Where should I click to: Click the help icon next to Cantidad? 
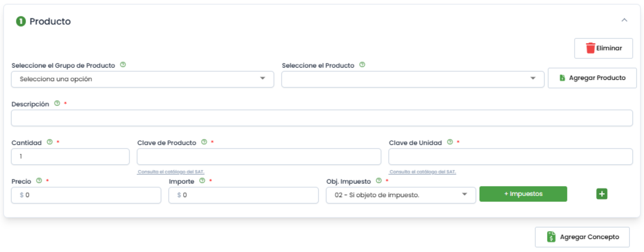(x=50, y=142)
